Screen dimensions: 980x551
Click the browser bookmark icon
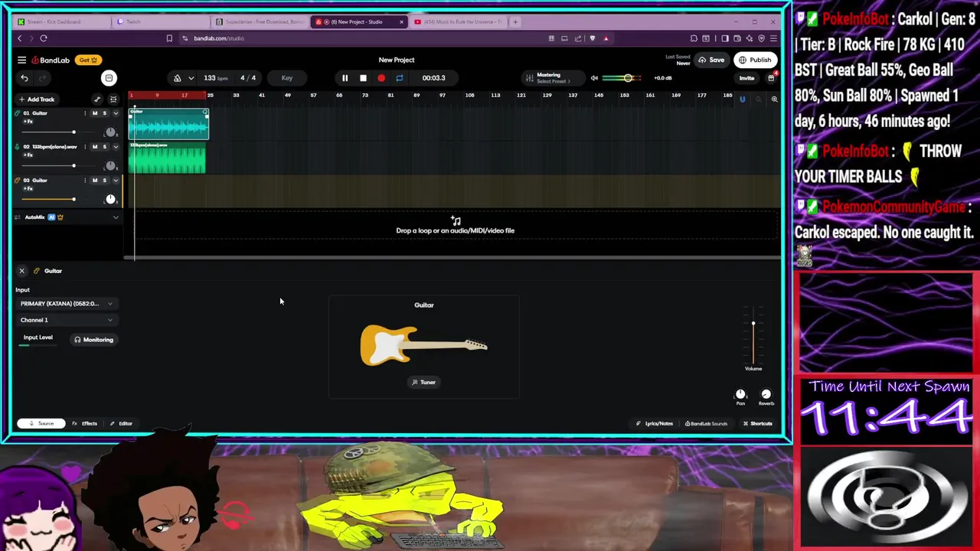169,38
